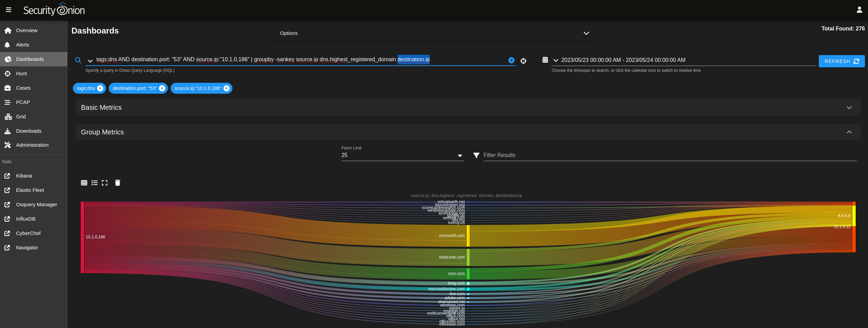Launch Elastic Fleet tool
The width and height of the screenshot is (868, 328).
pos(34,190)
